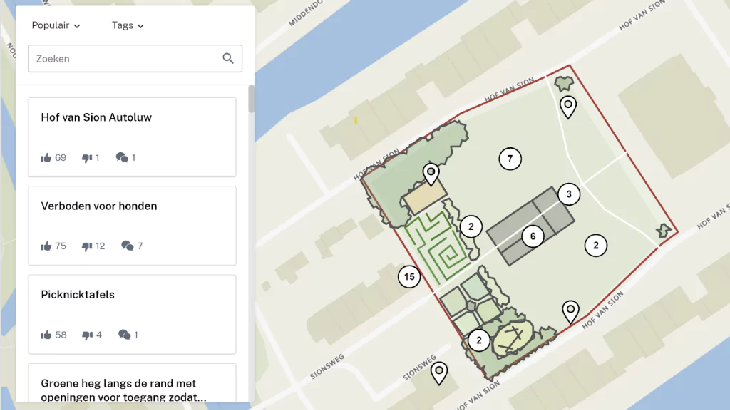Select map cluster marker labeled 3

pos(568,194)
